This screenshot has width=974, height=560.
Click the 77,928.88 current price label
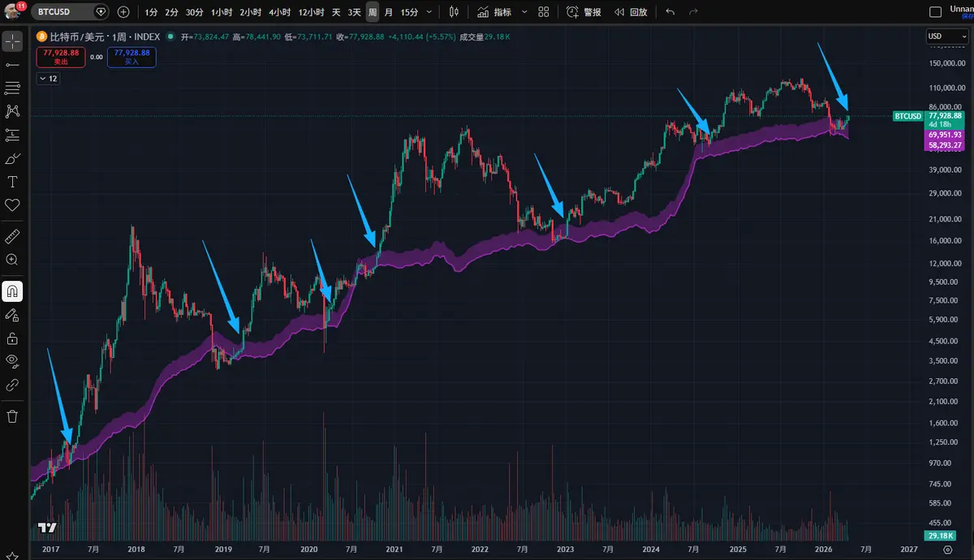coord(946,115)
